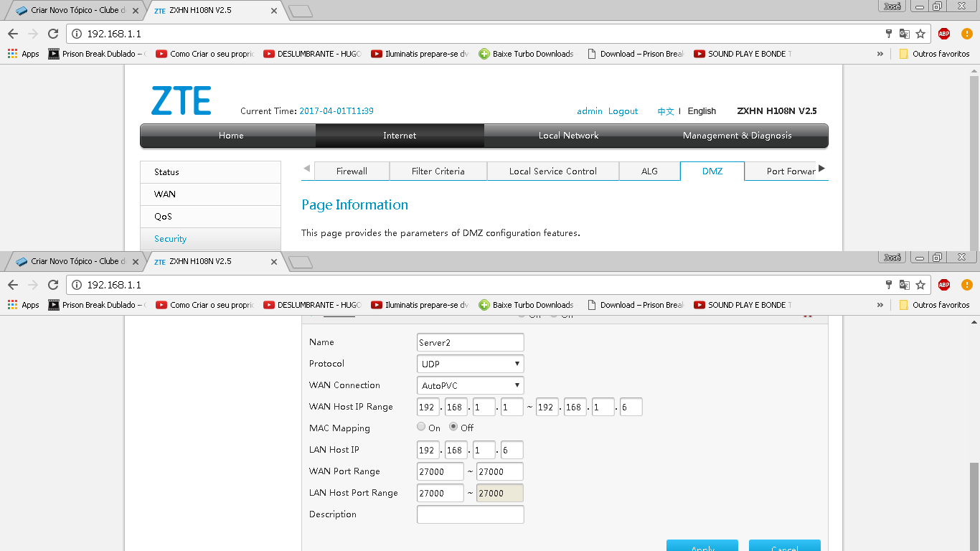Switch to Criar Novo Tópico tab upper window
Screen dimensions: 980x551
click(75, 11)
